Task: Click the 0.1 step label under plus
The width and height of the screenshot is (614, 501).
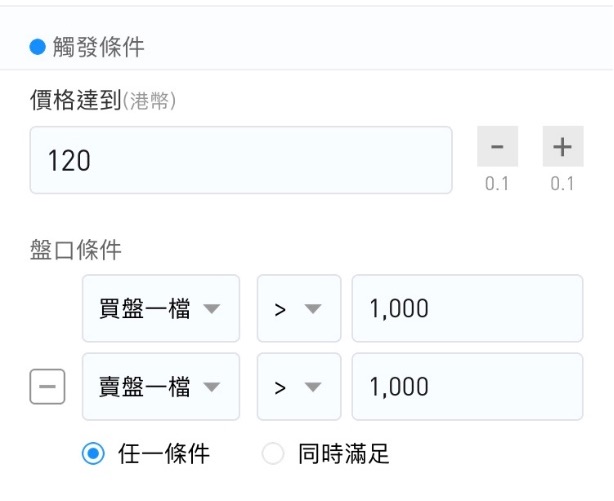Action: (563, 183)
